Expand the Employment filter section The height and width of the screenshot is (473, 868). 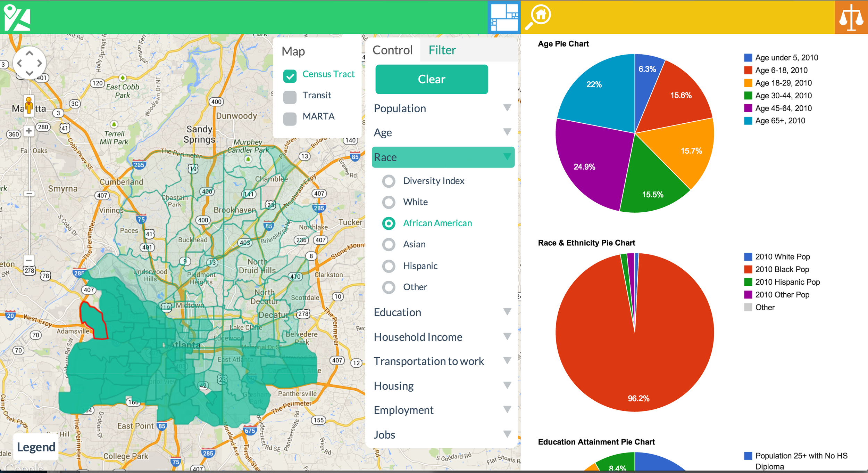443,410
